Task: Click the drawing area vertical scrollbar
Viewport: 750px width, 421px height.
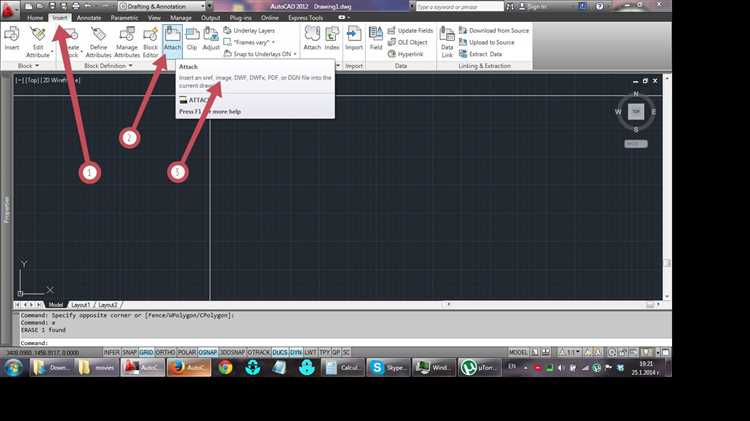Action: [667, 187]
